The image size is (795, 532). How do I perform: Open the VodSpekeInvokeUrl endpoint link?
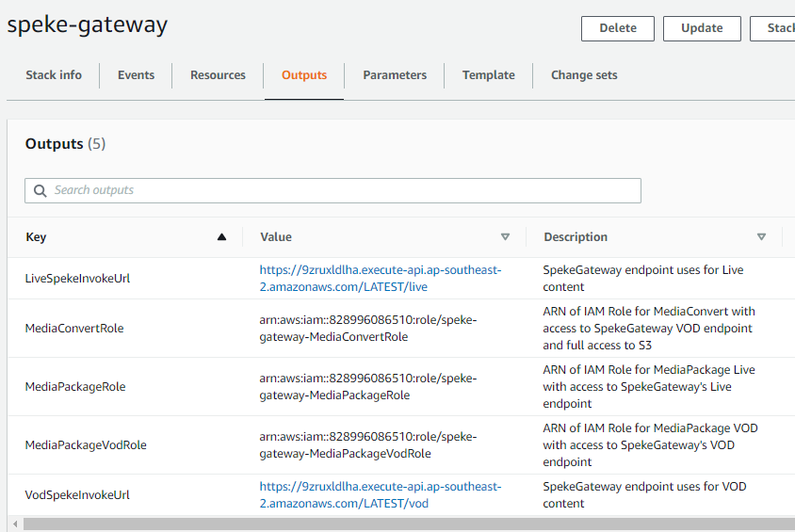(381, 494)
